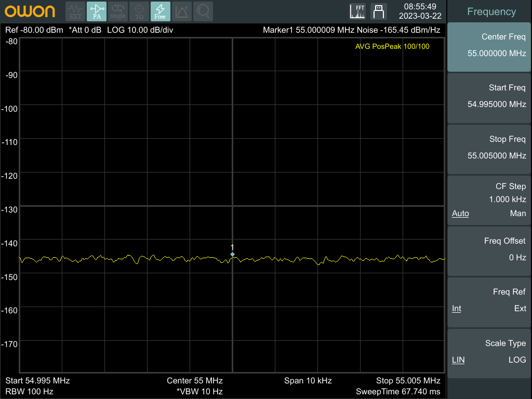Select the Center Freq menu item
The image size is (532, 399).
[489, 46]
